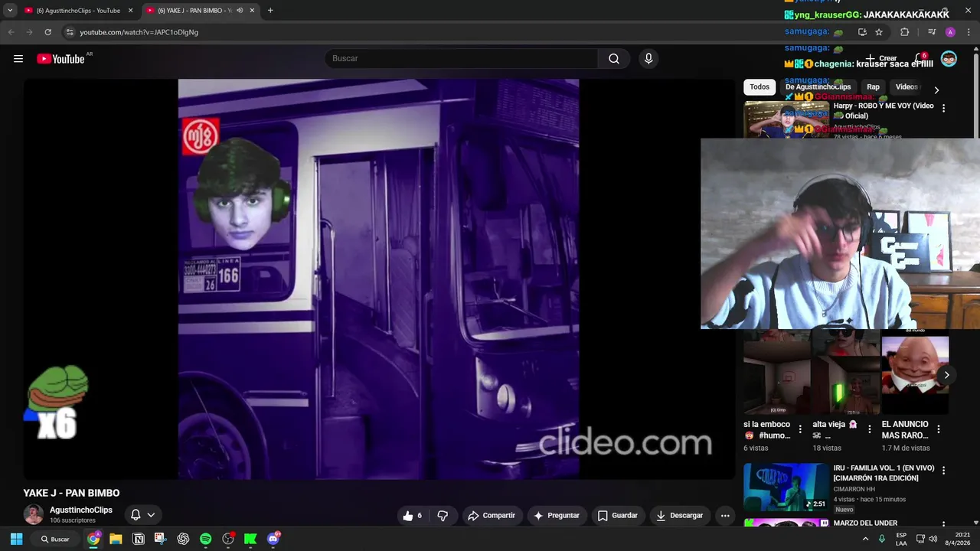Expand notification options chevron beside bell

151,515
